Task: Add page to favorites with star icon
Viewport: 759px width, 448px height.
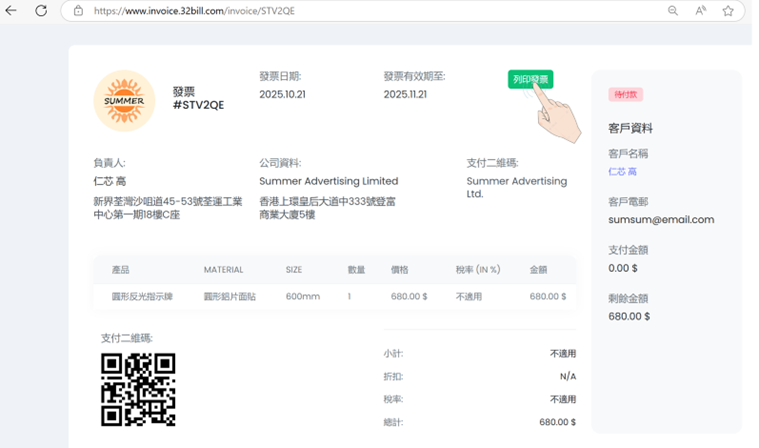Action: click(x=728, y=11)
